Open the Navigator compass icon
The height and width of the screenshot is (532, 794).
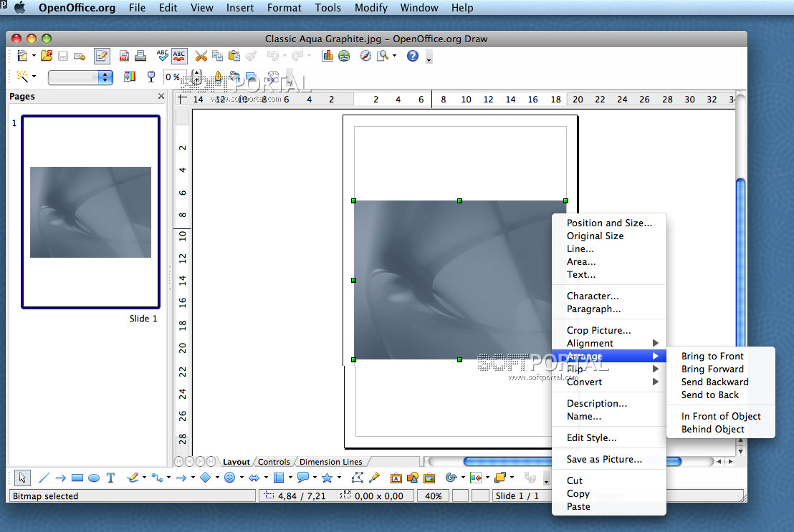point(365,57)
